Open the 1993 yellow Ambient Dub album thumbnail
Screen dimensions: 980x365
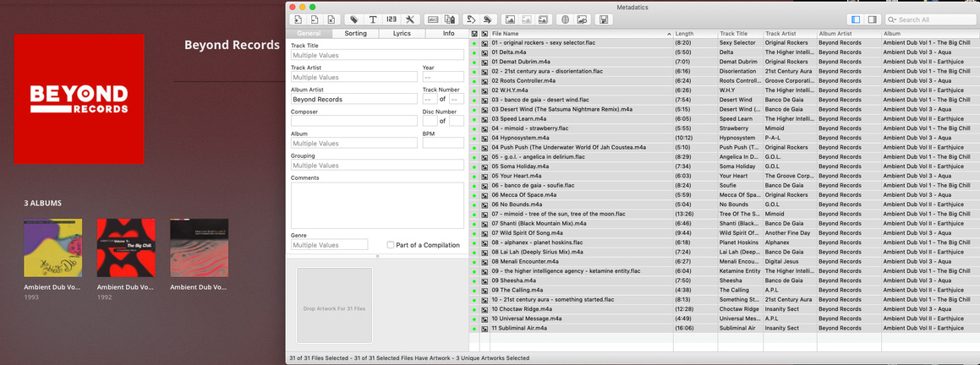pyautogui.click(x=53, y=248)
